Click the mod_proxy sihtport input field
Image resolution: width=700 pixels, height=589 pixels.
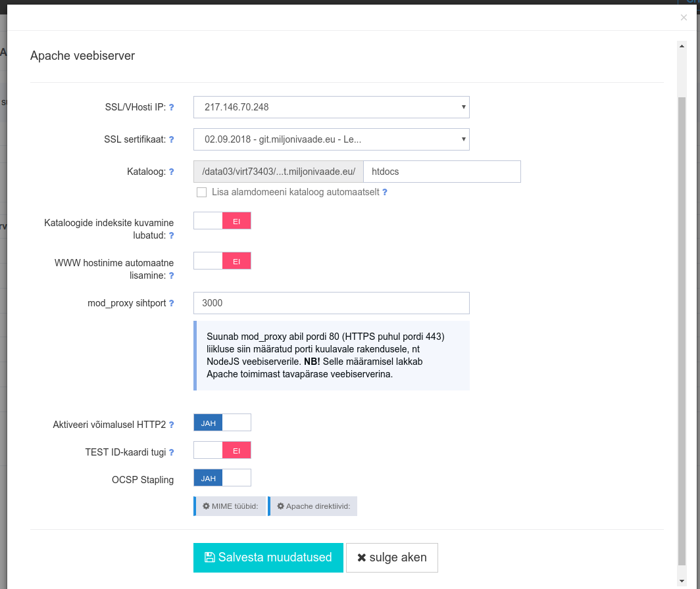[331, 303]
